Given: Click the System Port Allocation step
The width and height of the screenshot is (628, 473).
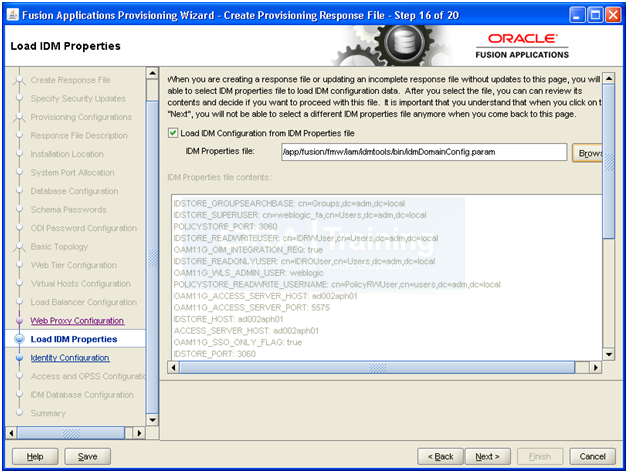Looking at the screenshot, I should pos(72,173).
